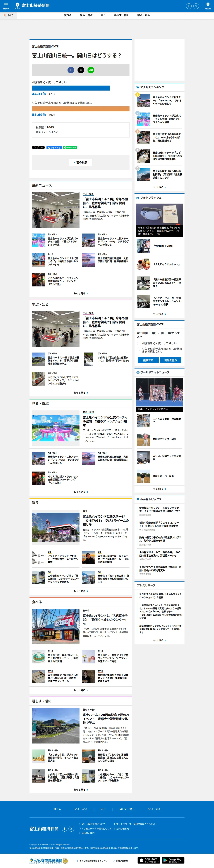Image resolution: width=214 pixels, height=868 pixels.
Task: Open 学ぶ・知る in top navigation
Action: pyautogui.click(x=143, y=15)
